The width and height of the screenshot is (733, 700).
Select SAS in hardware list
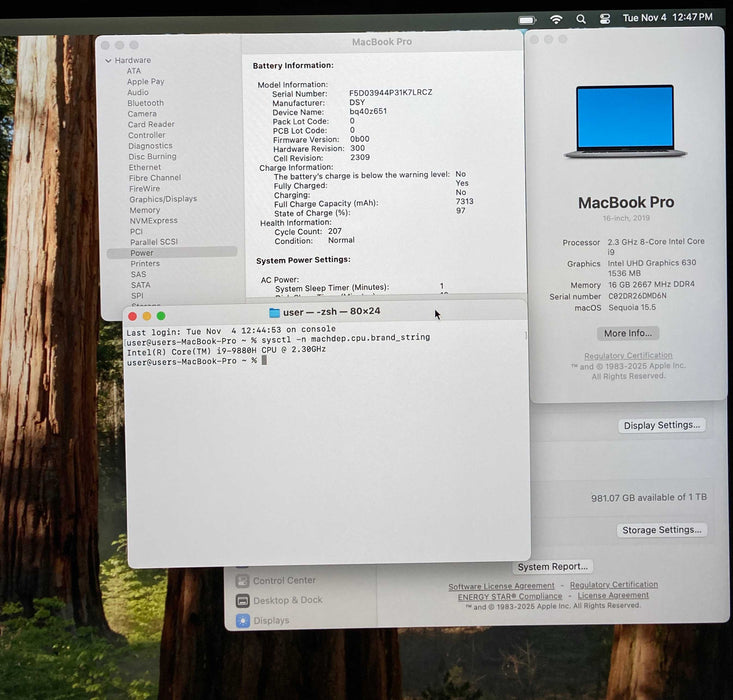[x=138, y=274]
